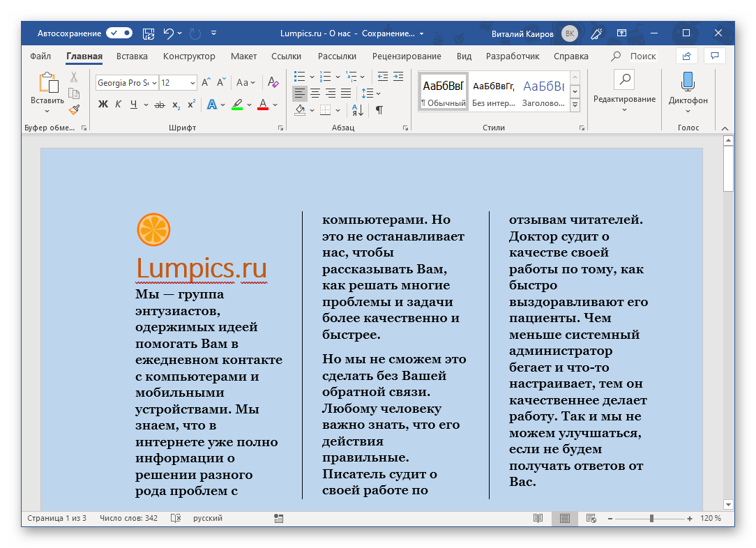Click the Strikethrough text icon
Image resolution: width=756 pixels, height=548 pixels.
tap(160, 105)
